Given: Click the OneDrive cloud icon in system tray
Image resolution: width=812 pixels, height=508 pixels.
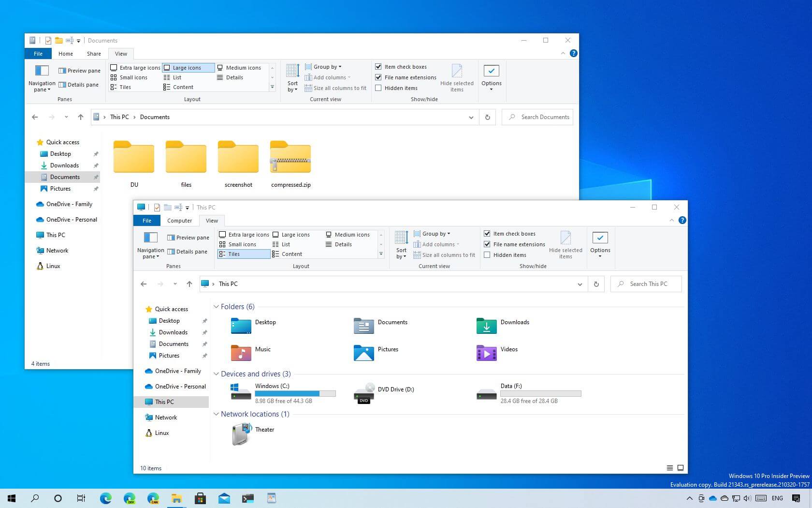Looking at the screenshot, I should [712, 498].
